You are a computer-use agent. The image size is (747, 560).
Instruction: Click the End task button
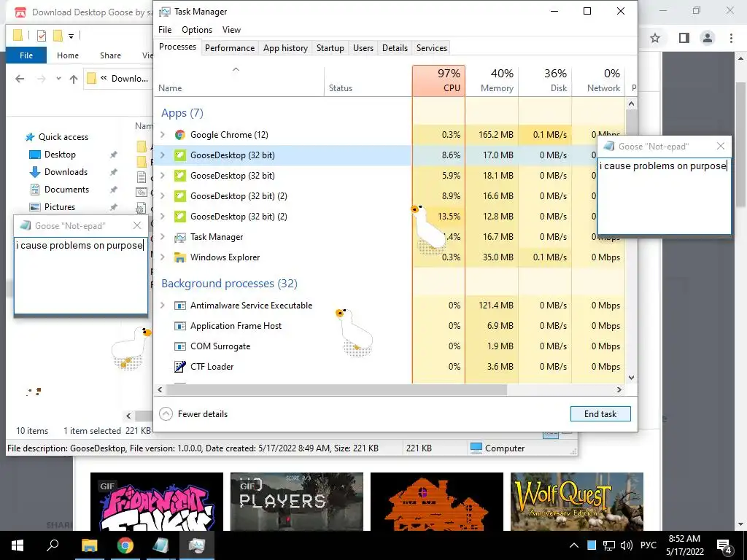click(600, 414)
